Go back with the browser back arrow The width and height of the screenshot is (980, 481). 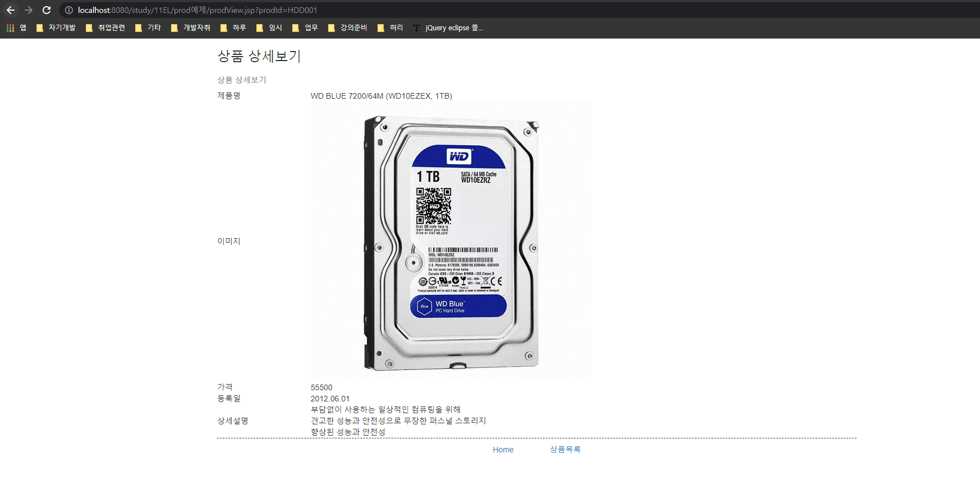11,10
